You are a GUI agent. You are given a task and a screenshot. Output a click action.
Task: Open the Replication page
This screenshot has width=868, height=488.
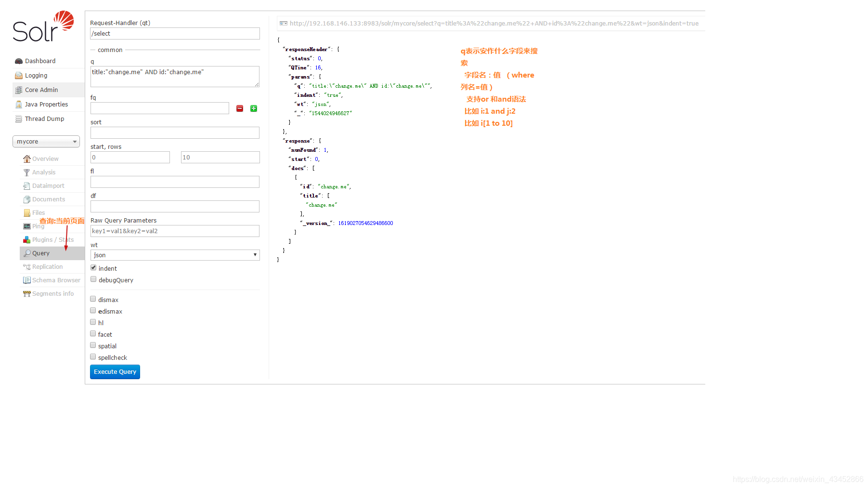point(47,267)
